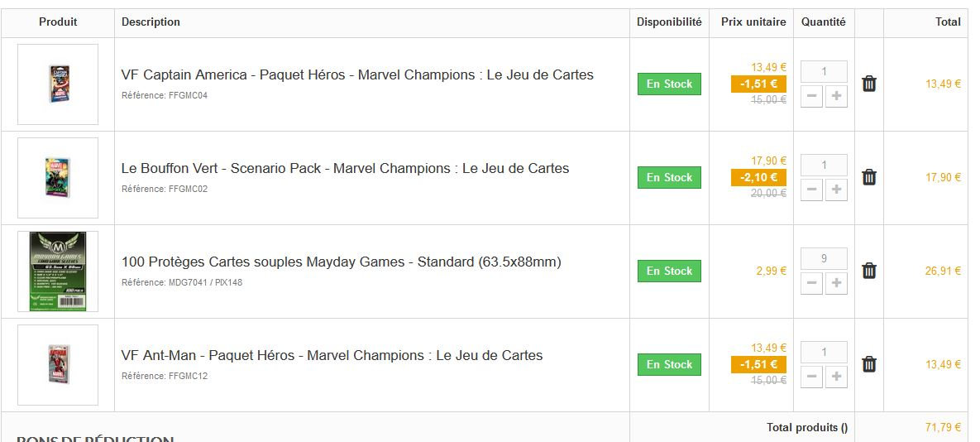980x442 pixels.
Task: Open 100 Protèges Cartes souples link
Action: point(341,262)
